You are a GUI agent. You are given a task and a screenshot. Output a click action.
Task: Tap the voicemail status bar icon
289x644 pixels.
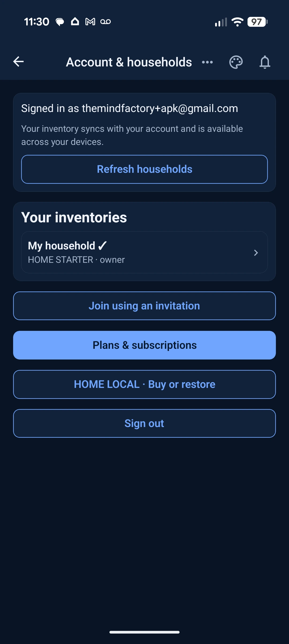[x=105, y=22]
